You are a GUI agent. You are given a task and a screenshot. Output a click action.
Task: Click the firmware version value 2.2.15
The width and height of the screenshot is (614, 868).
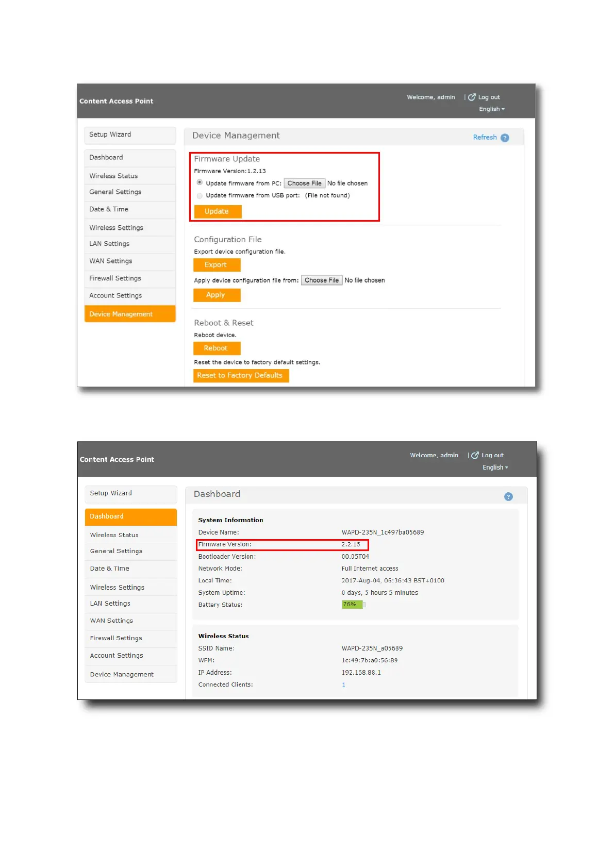(351, 544)
